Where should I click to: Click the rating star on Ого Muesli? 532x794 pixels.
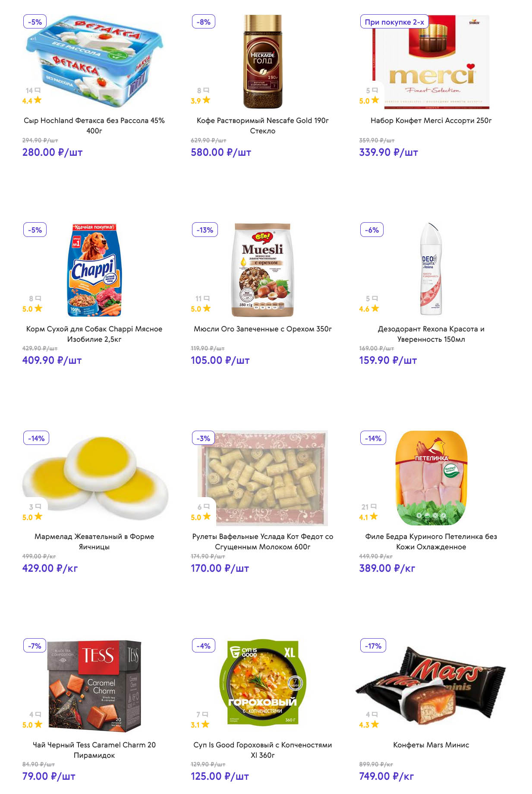207,308
